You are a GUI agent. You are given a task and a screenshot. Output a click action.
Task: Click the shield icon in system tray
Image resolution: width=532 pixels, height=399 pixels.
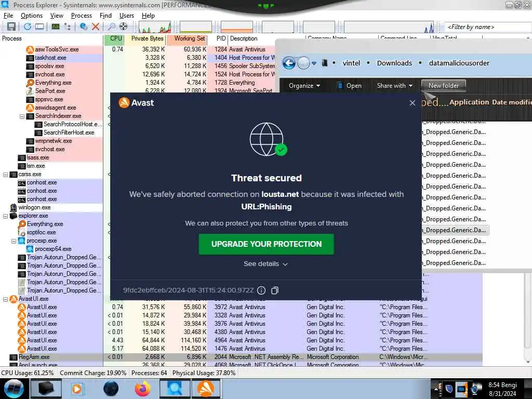click(449, 389)
